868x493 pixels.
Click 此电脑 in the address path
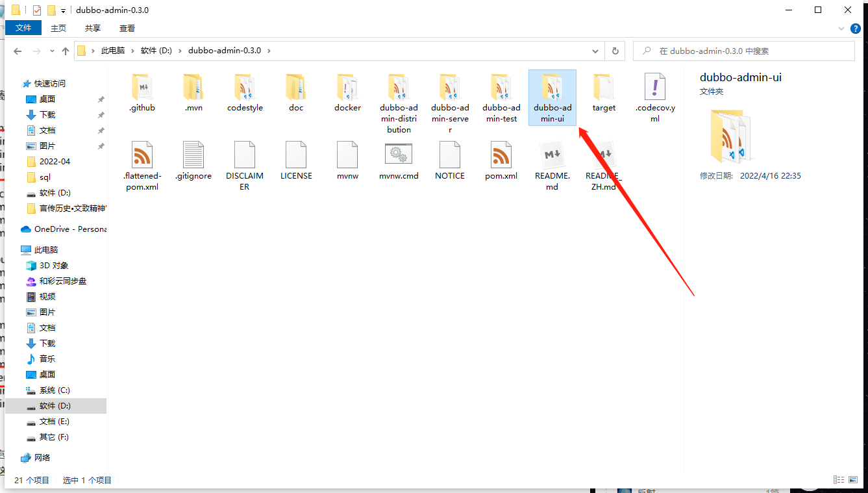[x=113, y=51]
